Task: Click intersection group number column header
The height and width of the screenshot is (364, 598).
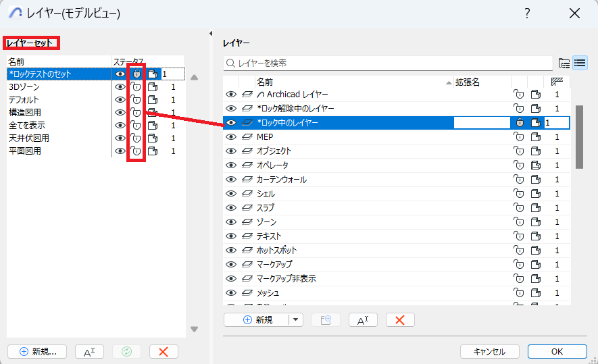Action: tap(557, 82)
